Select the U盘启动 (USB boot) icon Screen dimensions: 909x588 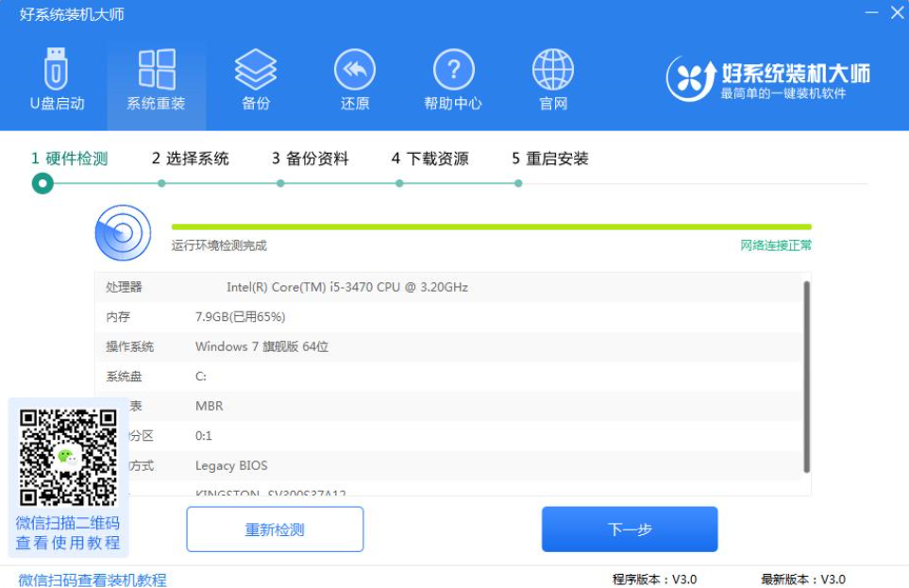(57, 76)
